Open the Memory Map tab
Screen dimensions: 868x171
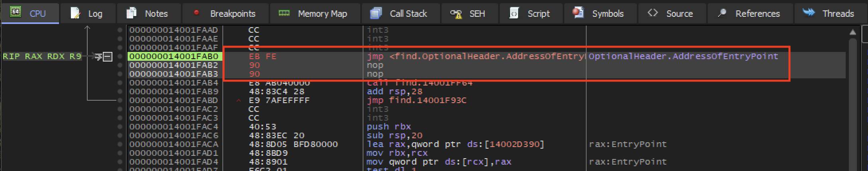[315, 14]
